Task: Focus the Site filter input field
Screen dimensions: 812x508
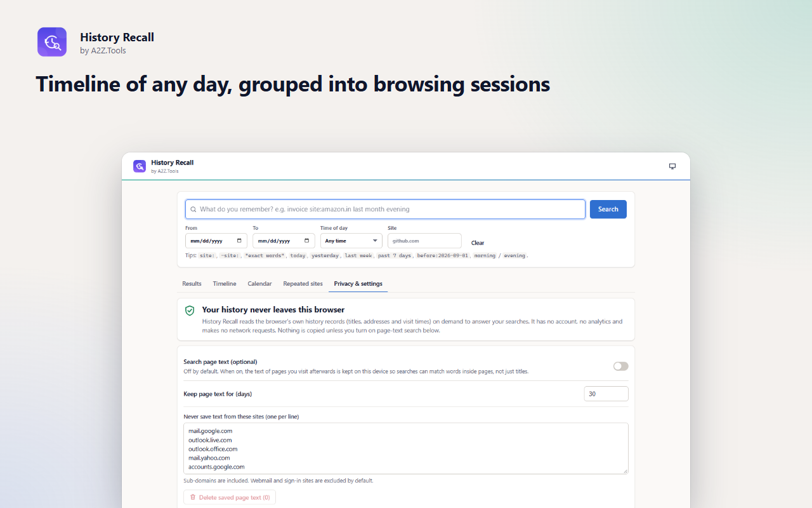Action: (x=424, y=241)
